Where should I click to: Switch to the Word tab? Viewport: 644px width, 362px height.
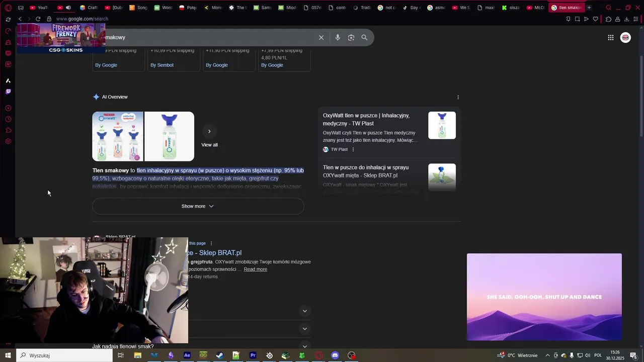163,8
